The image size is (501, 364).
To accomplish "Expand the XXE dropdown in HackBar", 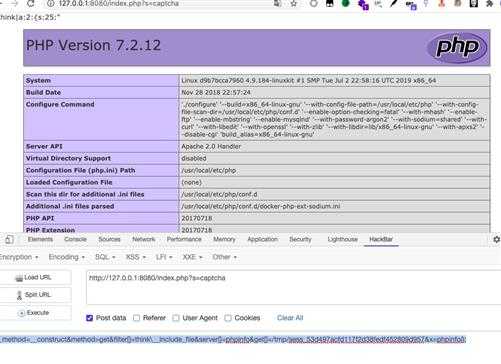I will (192, 257).
